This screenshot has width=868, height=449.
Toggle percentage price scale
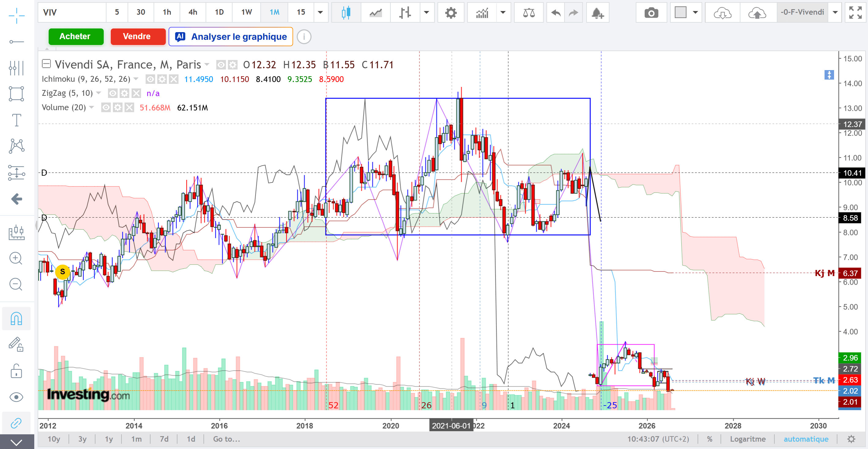pyautogui.click(x=710, y=439)
